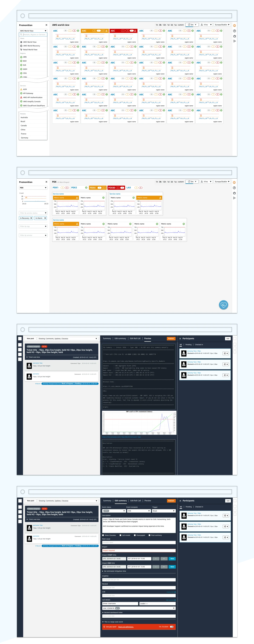Click Now button for Impact START time
Screen dimensions: 254x644
pyautogui.click(x=172, y=559)
